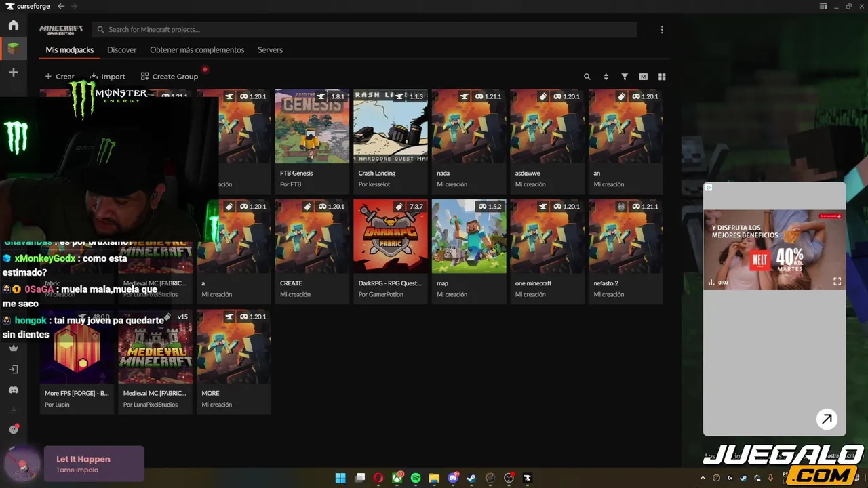Open Xbox app from taskbar
Image resolution: width=868 pixels, height=488 pixels.
[x=397, y=478]
